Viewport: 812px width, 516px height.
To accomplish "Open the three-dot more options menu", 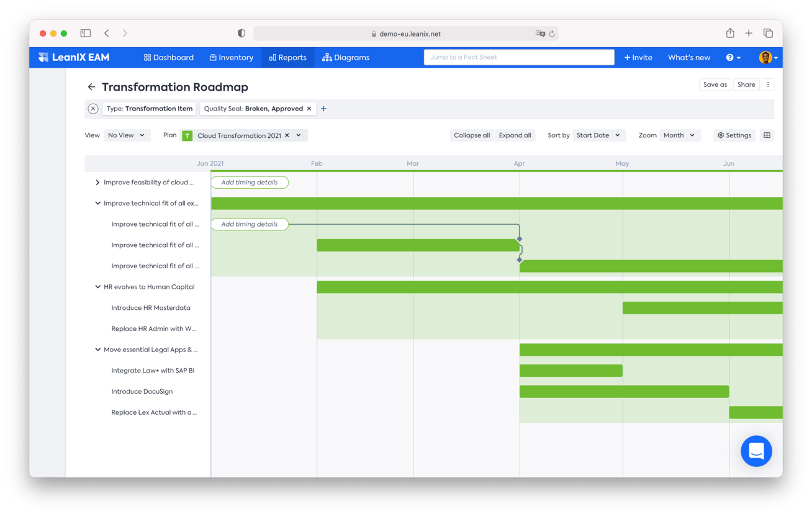I will coord(768,84).
